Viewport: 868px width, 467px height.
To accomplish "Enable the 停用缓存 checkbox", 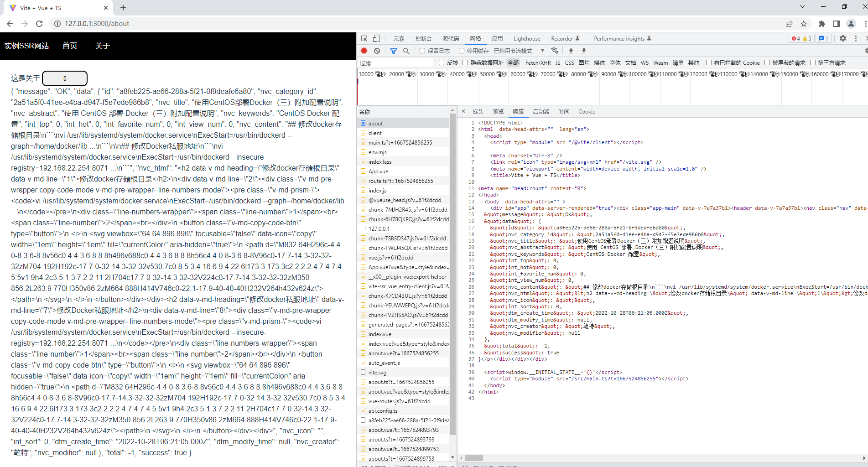I will [x=462, y=51].
